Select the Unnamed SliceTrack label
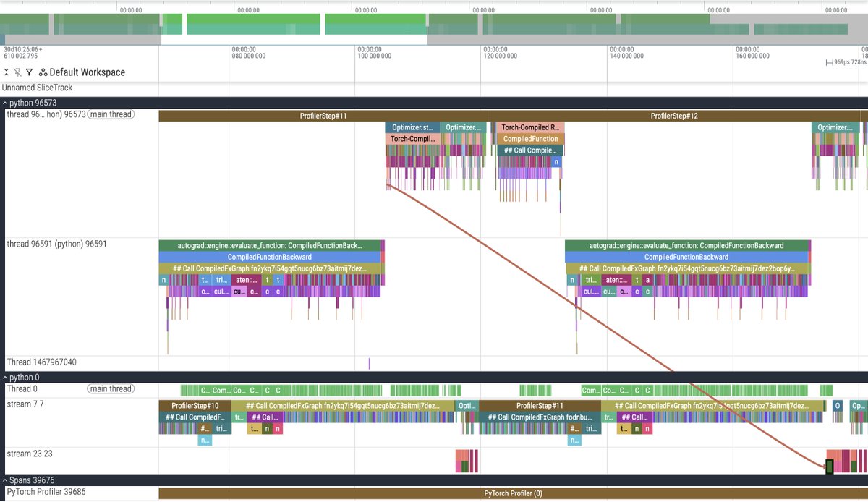 37,88
